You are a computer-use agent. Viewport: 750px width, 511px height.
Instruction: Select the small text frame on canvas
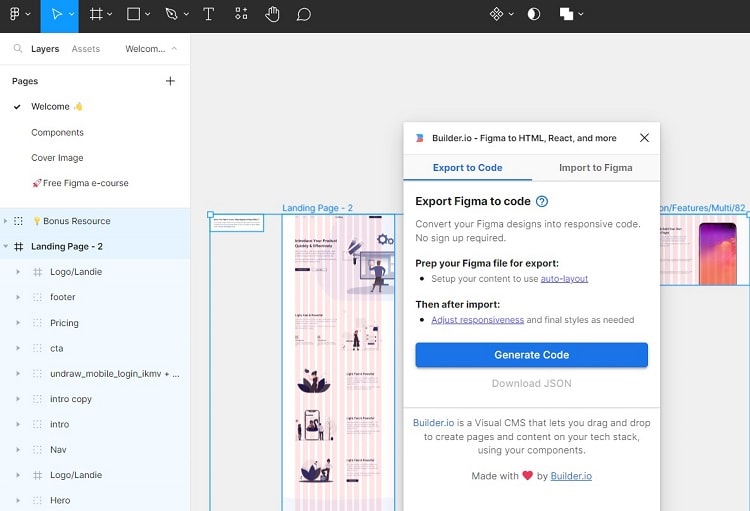point(237,223)
